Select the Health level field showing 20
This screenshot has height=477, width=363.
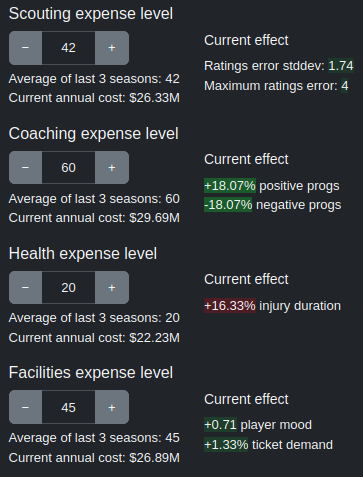[x=69, y=287]
